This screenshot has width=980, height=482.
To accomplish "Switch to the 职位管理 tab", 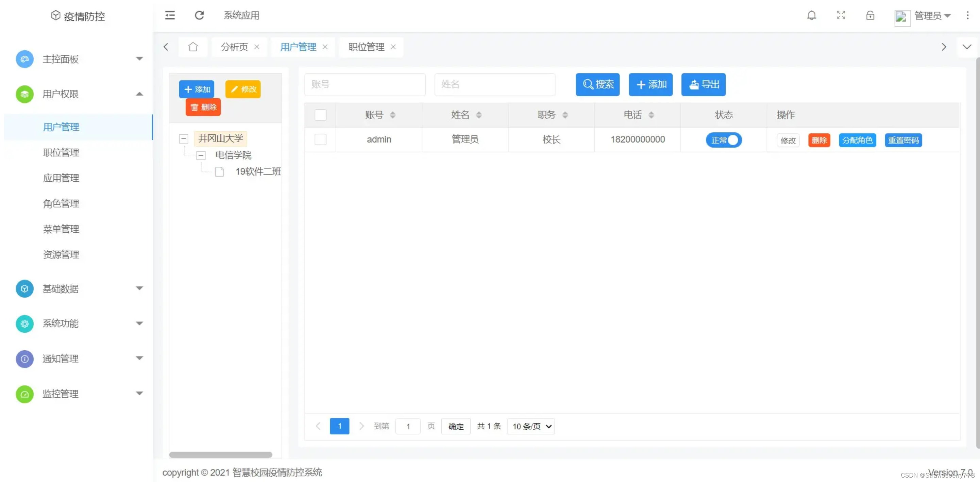I will tap(366, 47).
